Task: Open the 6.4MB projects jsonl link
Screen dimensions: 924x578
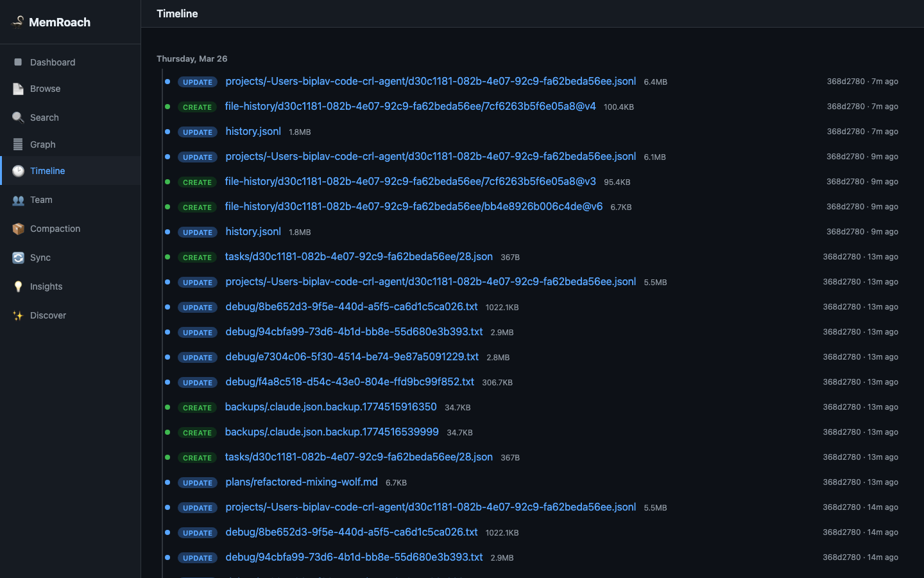Action: click(431, 82)
